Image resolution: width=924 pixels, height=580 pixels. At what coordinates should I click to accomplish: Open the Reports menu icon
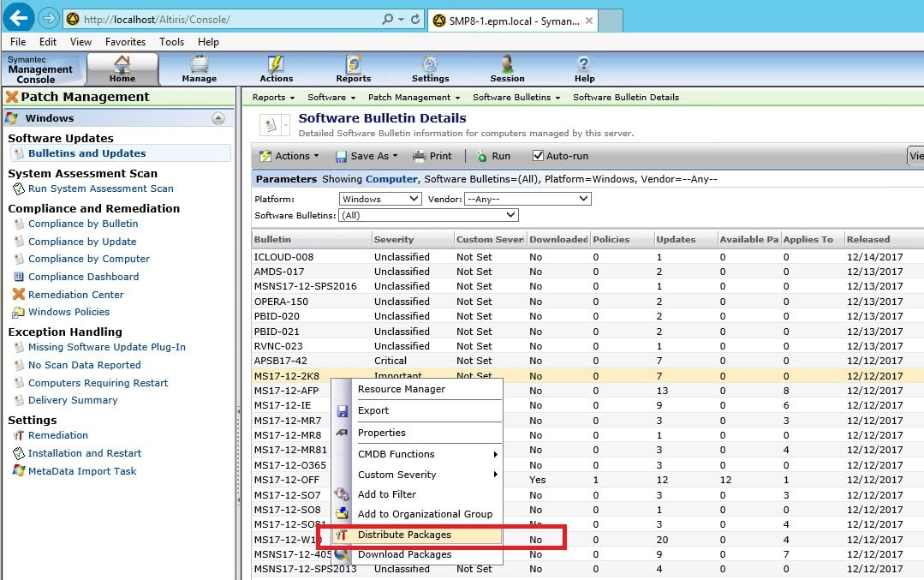(x=354, y=64)
